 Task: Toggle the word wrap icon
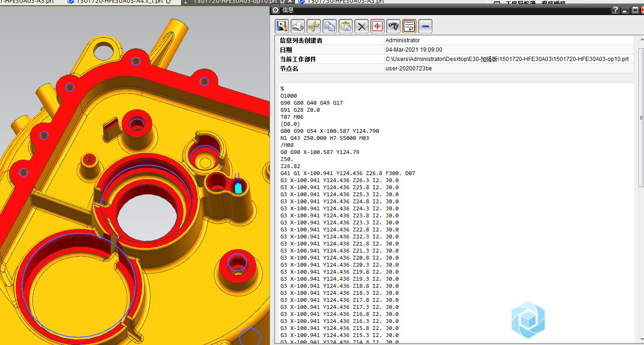pyautogui.click(x=409, y=26)
